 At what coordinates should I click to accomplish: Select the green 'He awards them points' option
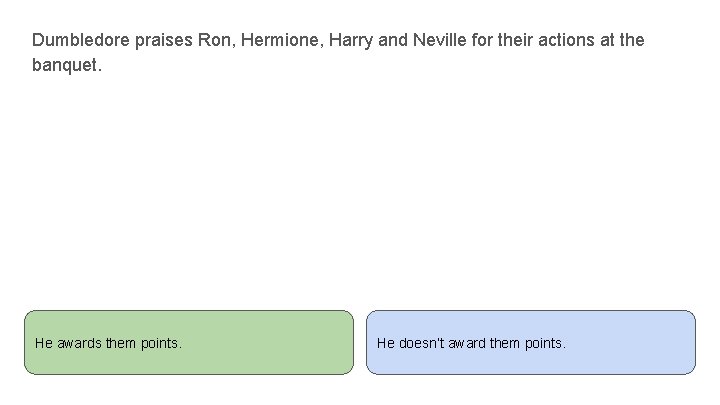point(188,342)
